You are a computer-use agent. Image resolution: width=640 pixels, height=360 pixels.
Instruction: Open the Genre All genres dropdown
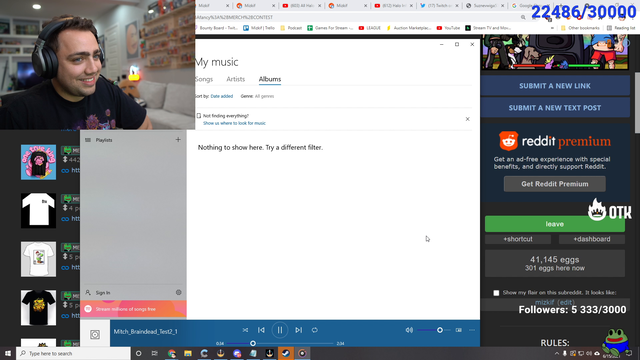pyautogui.click(x=264, y=96)
